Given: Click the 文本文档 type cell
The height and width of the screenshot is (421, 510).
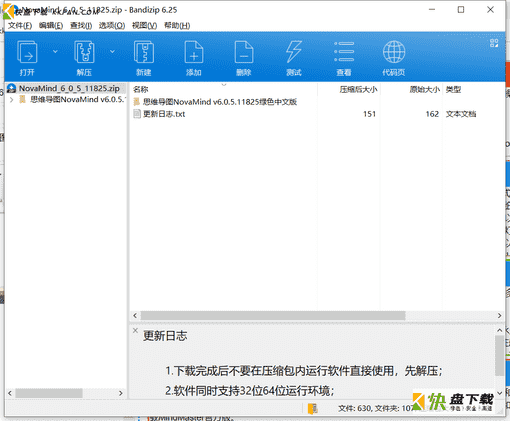Looking at the screenshot, I should (461, 114).
